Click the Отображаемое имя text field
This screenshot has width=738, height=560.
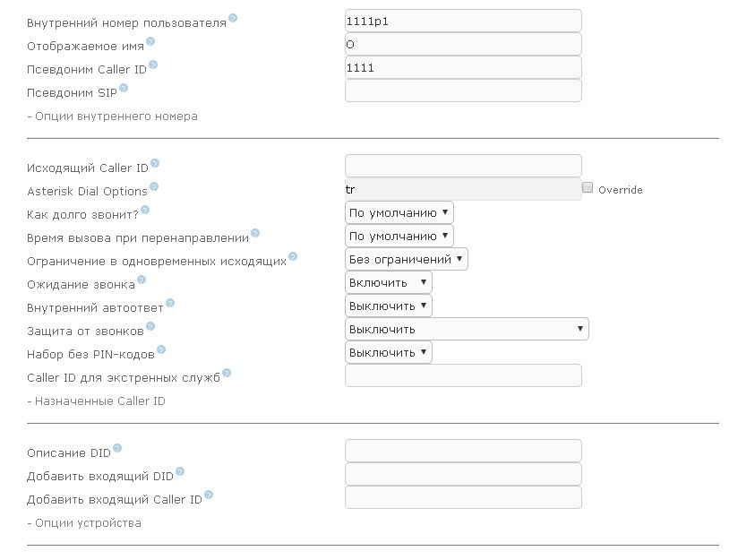[463, 44]
